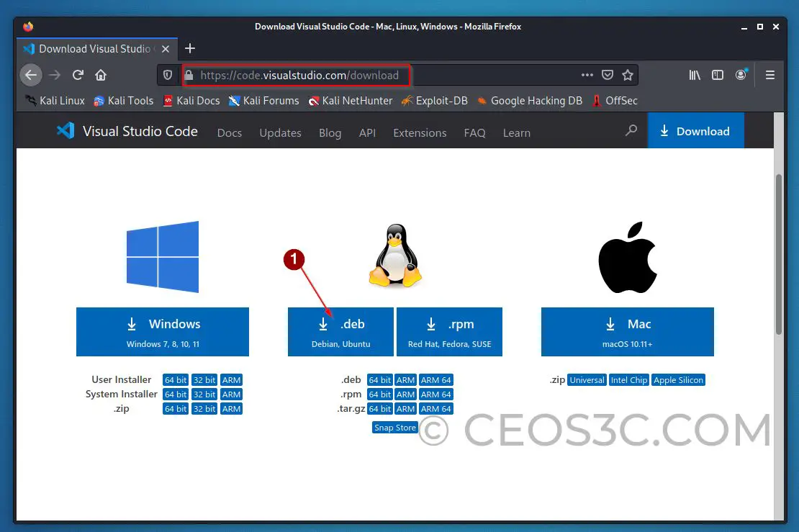Click the padlock site security icon
This screenshot has height=532, width=799.
click(x=189, y=76)
